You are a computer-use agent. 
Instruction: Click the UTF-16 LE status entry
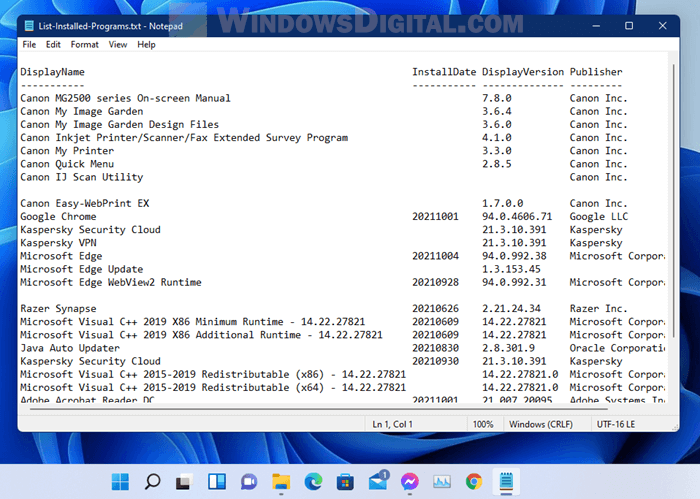coord(616,424)
